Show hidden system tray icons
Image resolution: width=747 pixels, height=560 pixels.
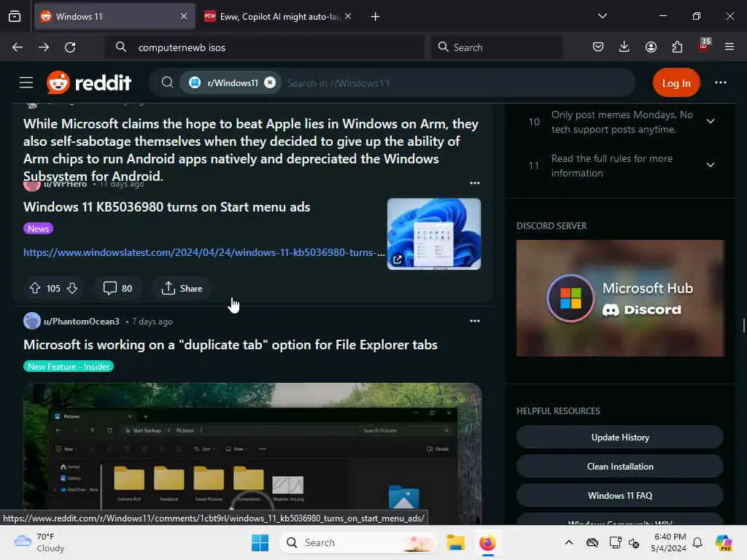pyautogui.click(x=569, y=542)
